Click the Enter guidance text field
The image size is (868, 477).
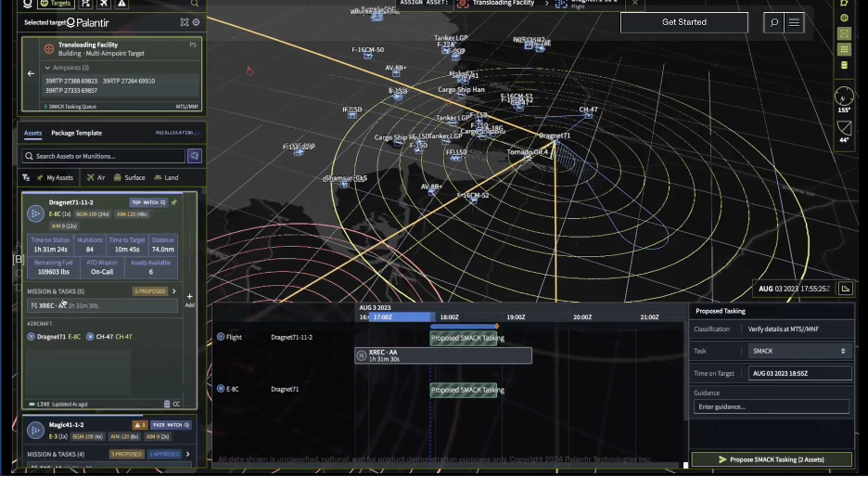(x=772, y=406)
